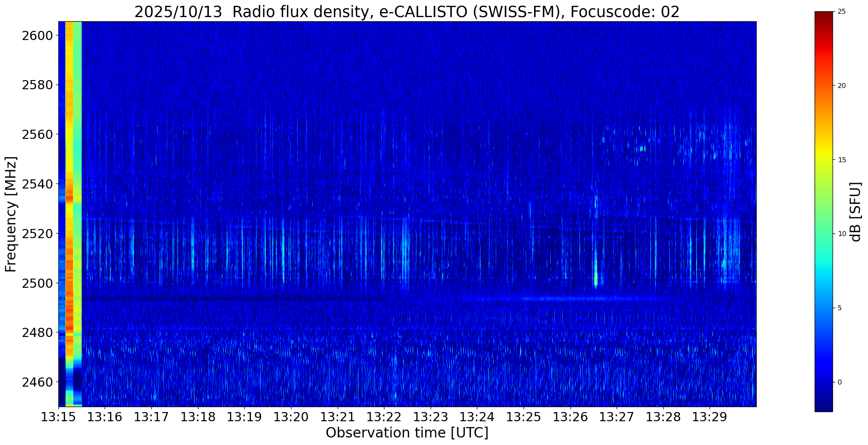This screenshot has width=868, height=445.
Task: Click the 2560 frequency tick label
Action: point(37,135)
